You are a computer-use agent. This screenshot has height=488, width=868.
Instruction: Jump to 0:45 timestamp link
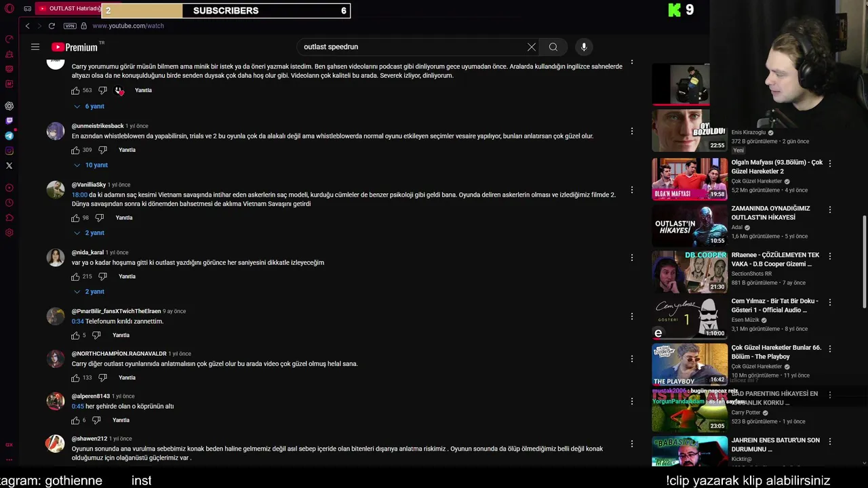tap(78, 406)
